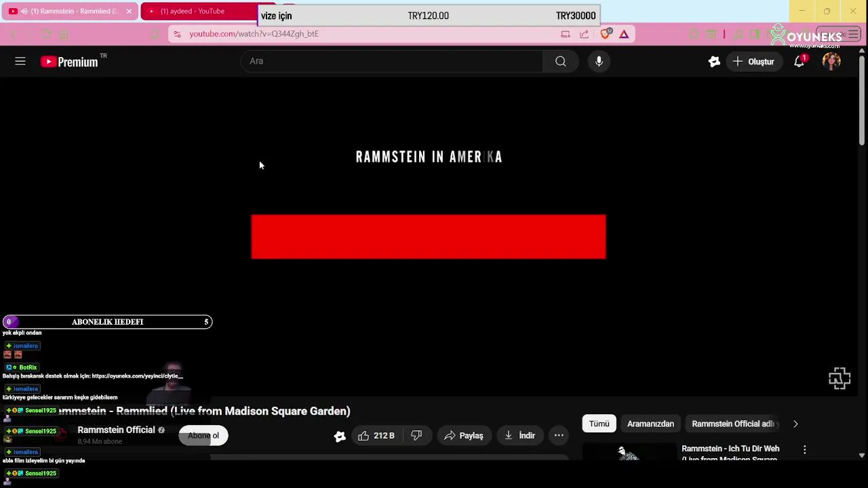Click the TRY120.00 amount text
868x488 pixels.
coord(428,16)
